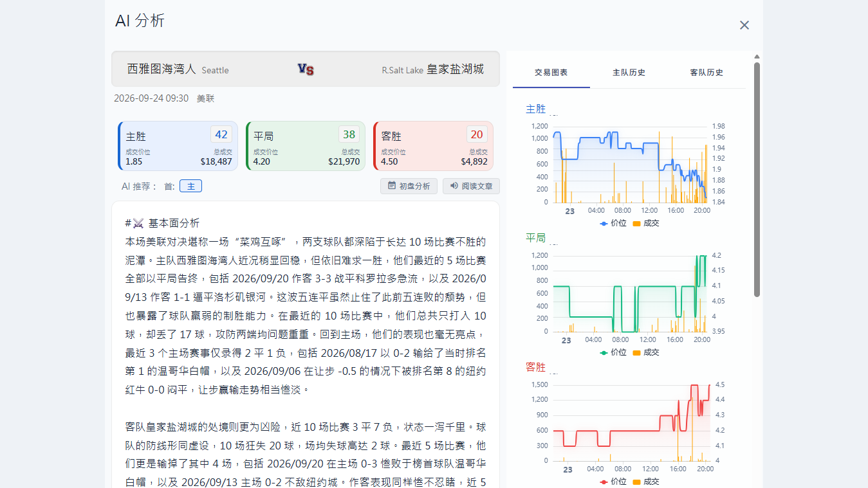The width and height of the screenshot is (868, 488).
Task: Toggle 价位 legend in 客胜 chart
Action: pyautogui.click(x=613, y=482)
